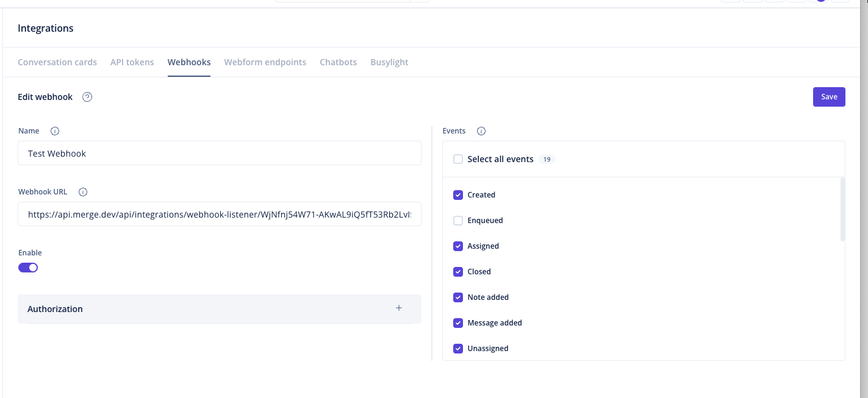Uncheck the Note added checkbox
The width and height of the screenshot is (868, 398).
coord(458,297)
